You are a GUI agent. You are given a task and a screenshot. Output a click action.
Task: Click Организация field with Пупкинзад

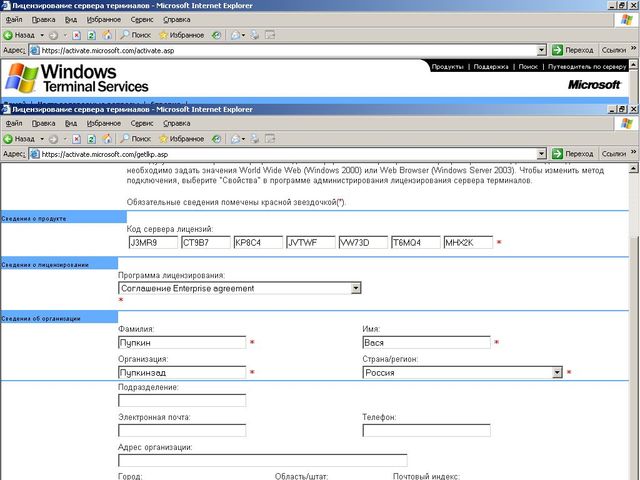pyautogui.click(x=182, y=372)
